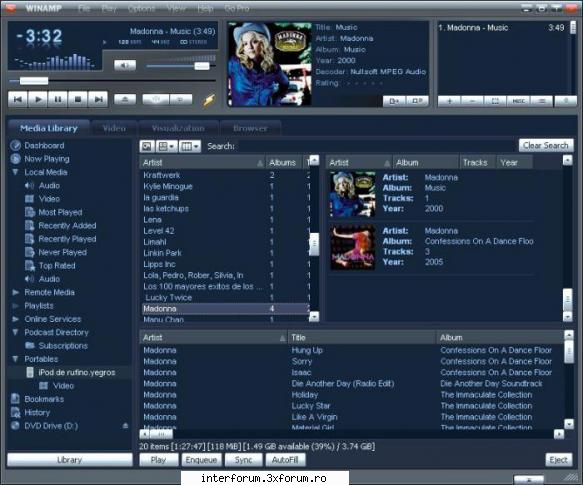The height and width of the screenshot is (485, 583).
Task: Click the Eject/Open file button
Action: 125,99
